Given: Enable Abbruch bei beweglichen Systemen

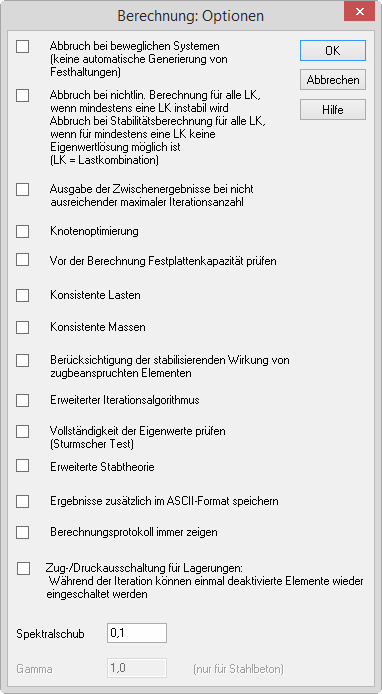Looking at the screenshot, I should [23, 46].
